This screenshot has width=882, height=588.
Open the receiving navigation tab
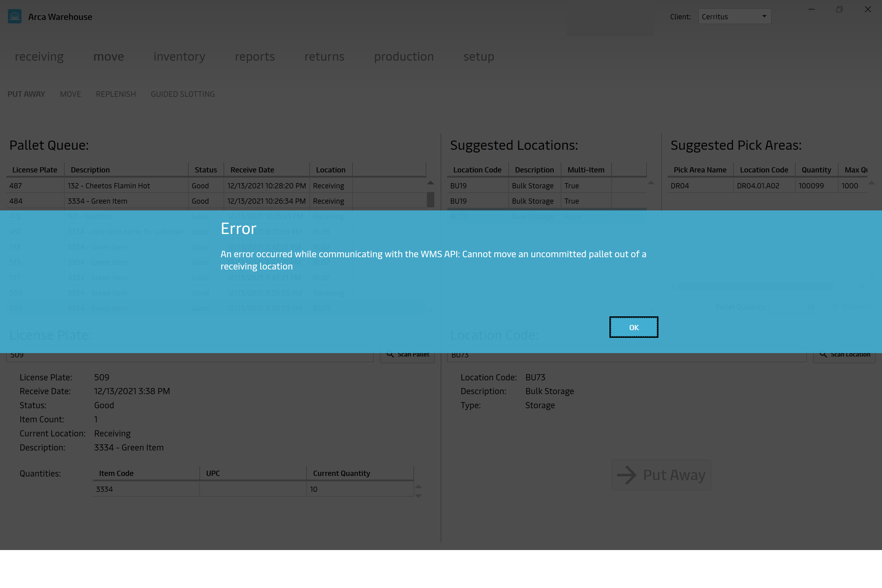[x=39, y=56]
